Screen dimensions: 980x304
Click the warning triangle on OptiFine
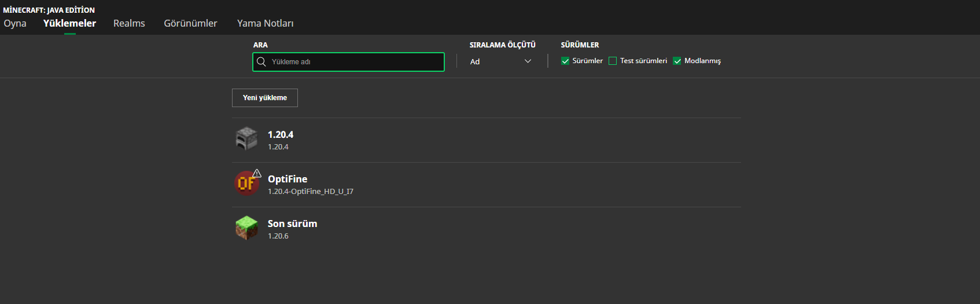tap(257, 173)
